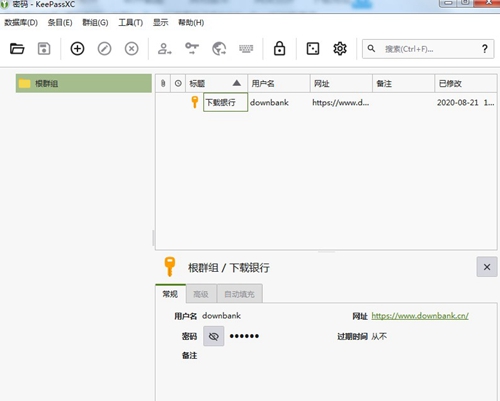
Task: Copy username to clipboard toolbar icon
Action: [164, 49]
